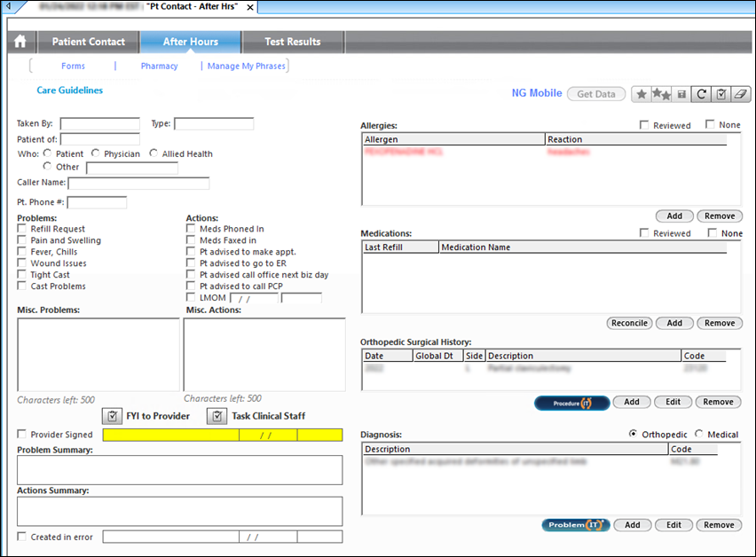
Task: Click the Actions Summary text box
Action: (x=180, y=511)
